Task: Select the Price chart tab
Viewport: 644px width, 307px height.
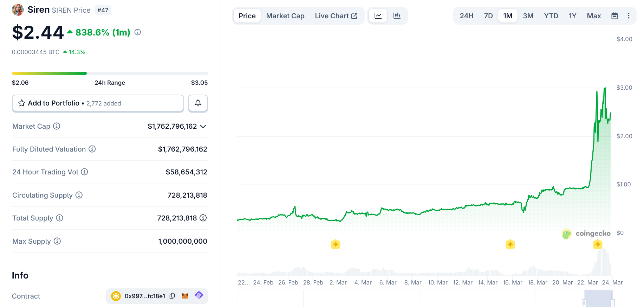Action: pos(247,16)
